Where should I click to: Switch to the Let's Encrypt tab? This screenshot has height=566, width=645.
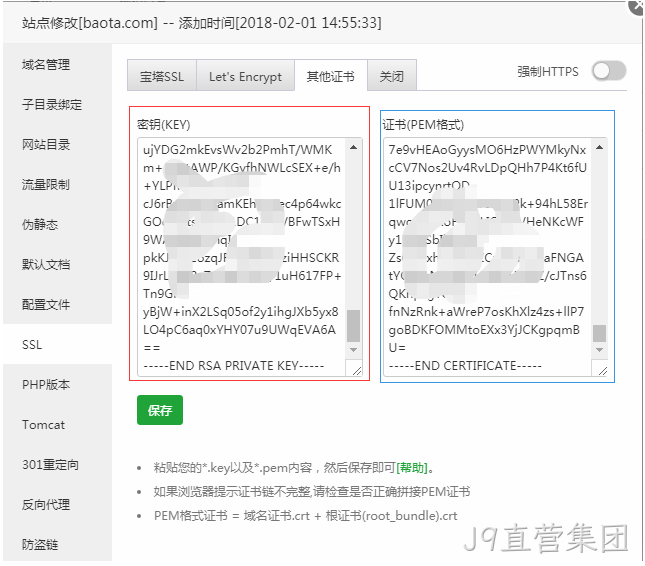pos(245,76)
